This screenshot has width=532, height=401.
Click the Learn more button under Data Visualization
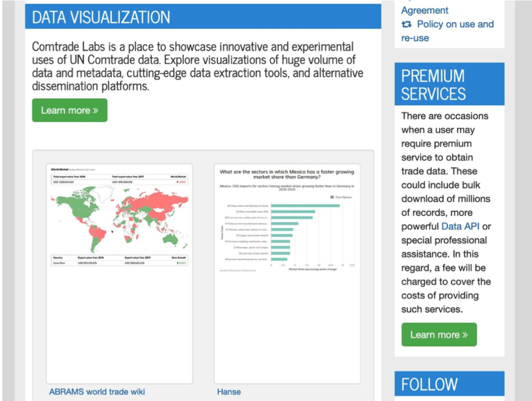[69, 110]
